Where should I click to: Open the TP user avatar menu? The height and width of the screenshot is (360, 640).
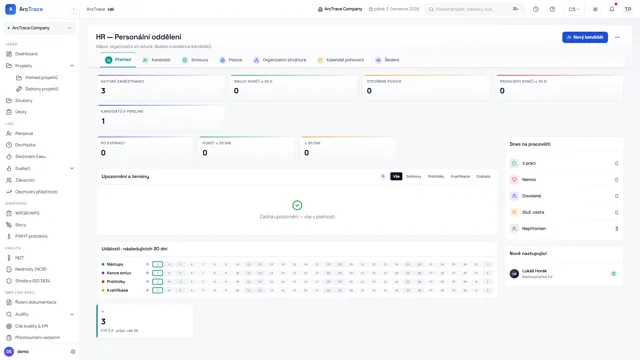click(x=628, y=9)
